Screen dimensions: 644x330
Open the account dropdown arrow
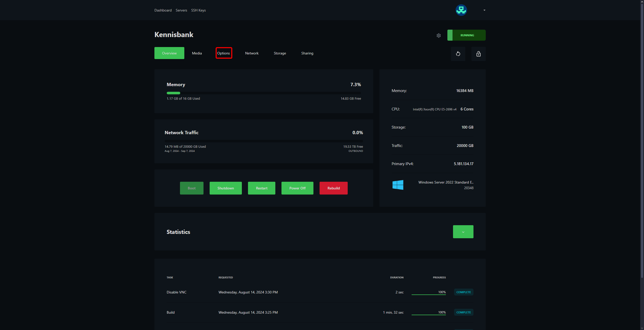tap(484, 10)
